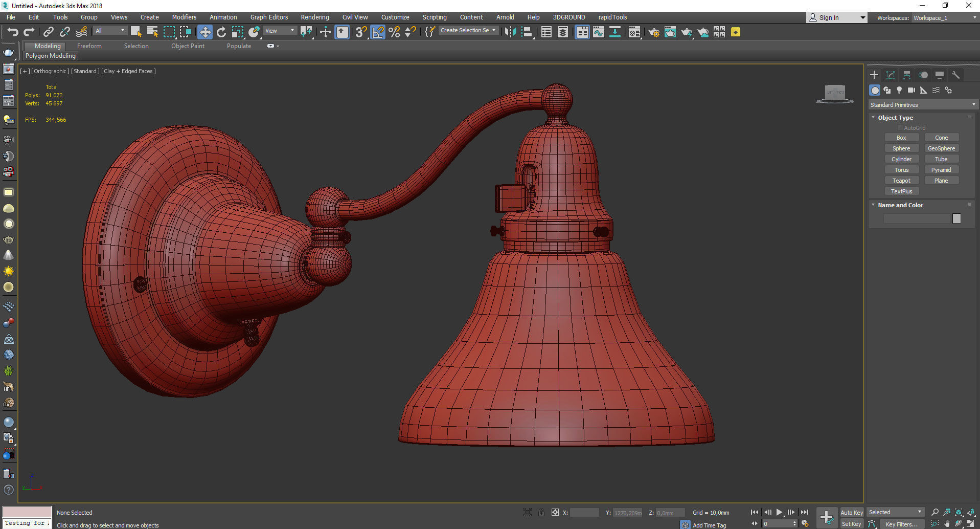Open the Align tool
Image resolution: width=980 pixels, height=529 pixels.
(x=527, y=32)
